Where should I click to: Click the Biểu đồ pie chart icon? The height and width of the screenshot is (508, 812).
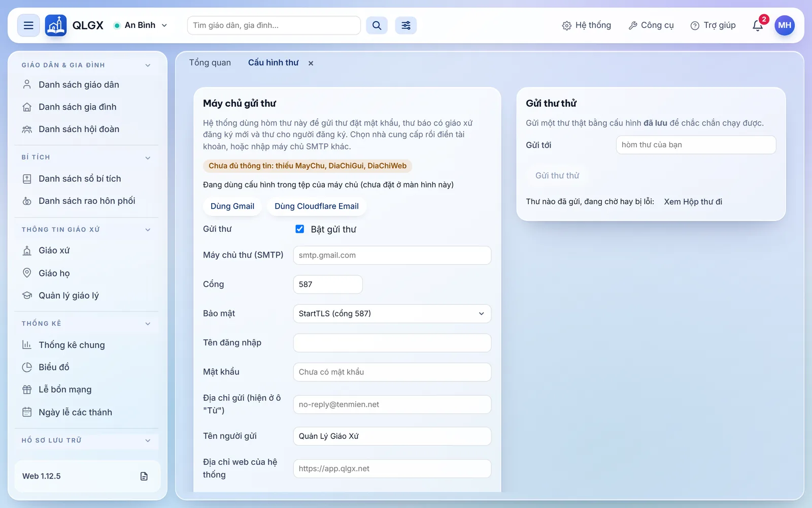click(x=27, y=367)
